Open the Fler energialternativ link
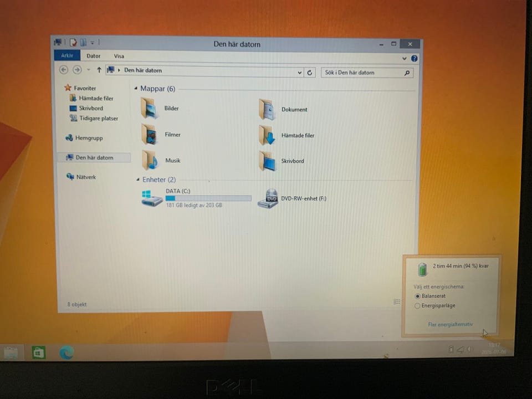The width and height of the screenshot is (532, 399). (x=450, y=324)
